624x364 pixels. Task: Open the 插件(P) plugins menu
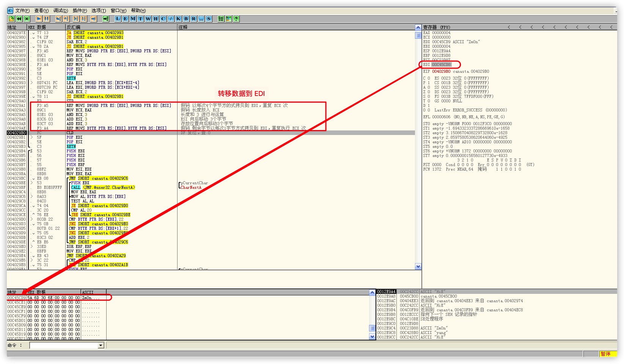[x=80, y=11]
